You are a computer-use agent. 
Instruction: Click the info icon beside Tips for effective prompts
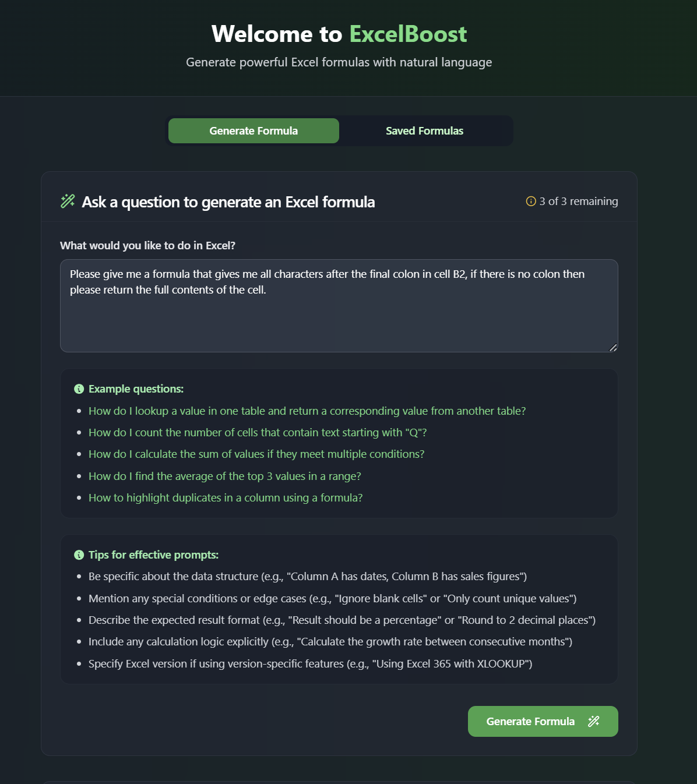pos(79,555)
